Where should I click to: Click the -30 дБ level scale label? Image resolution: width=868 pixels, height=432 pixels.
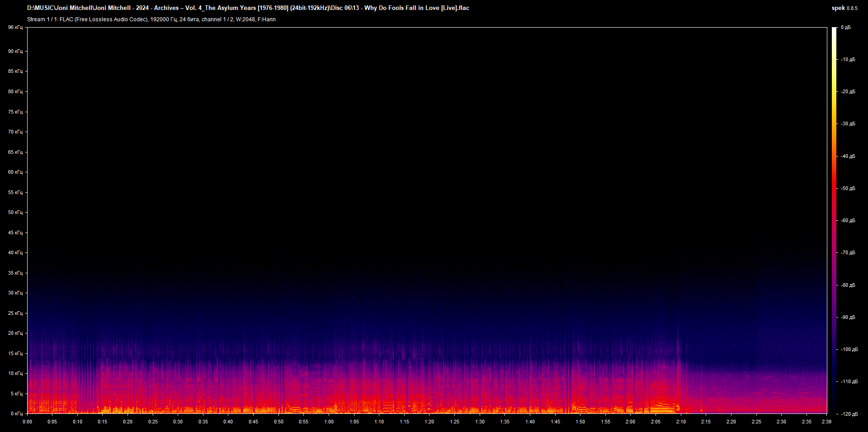tap(848, 124)
